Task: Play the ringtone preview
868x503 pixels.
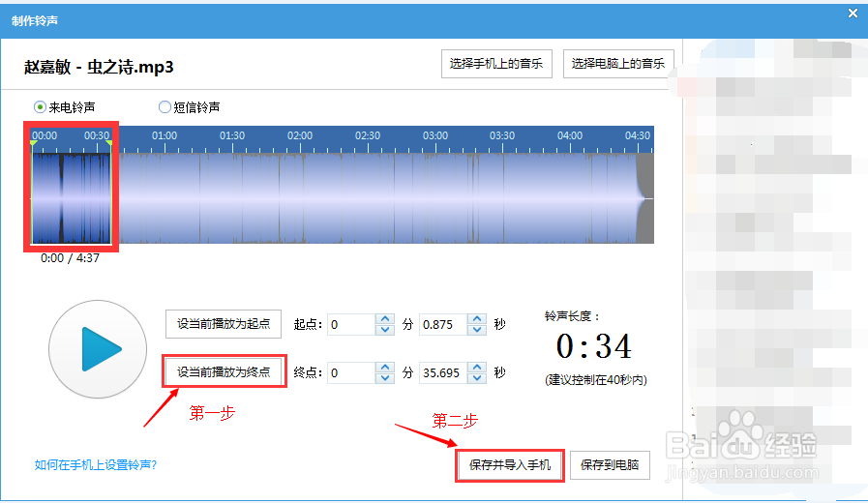Action: click(x=98, y=349)
